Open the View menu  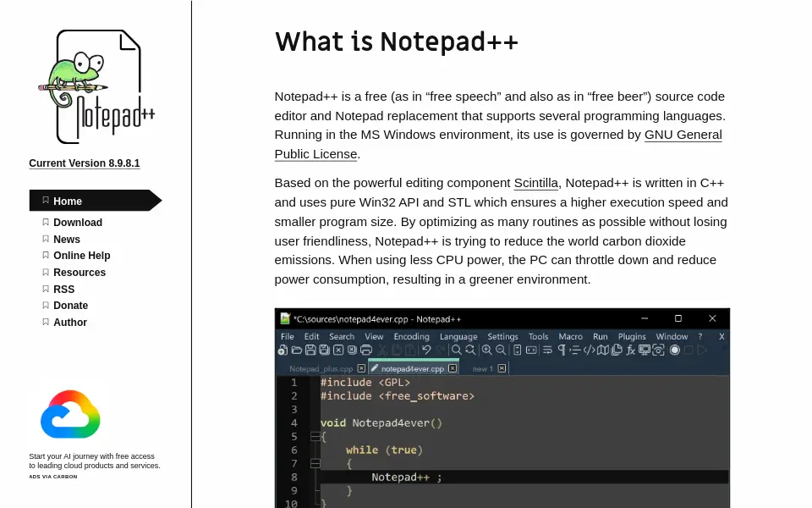tap(374, 336)
